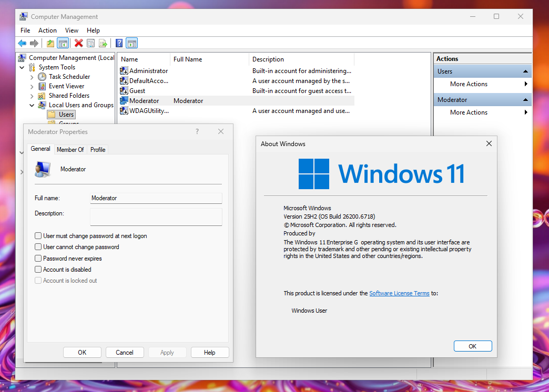Click the Export List toolbar icon
Viewport: 549px width, 392px height.
coord(103,44)
